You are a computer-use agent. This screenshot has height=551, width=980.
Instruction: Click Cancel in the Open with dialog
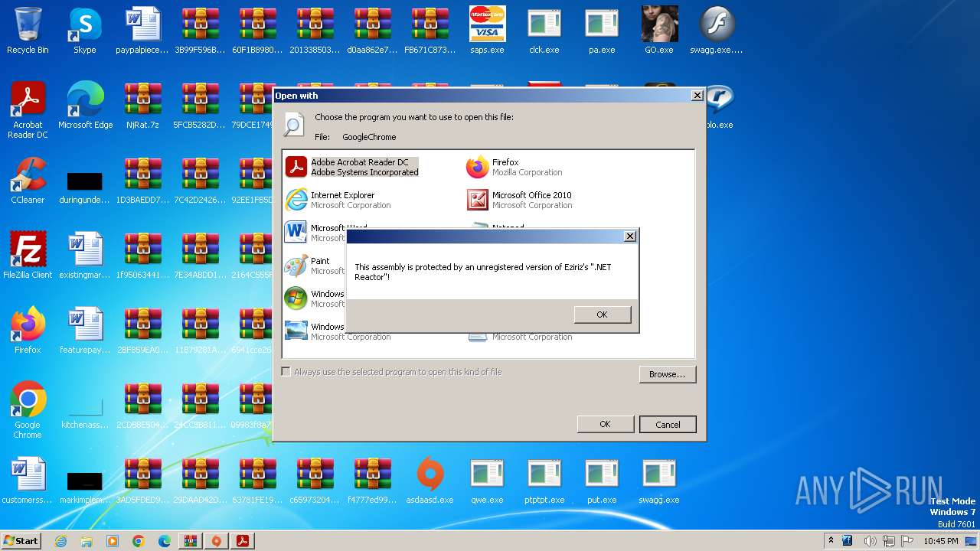point(668,424)
